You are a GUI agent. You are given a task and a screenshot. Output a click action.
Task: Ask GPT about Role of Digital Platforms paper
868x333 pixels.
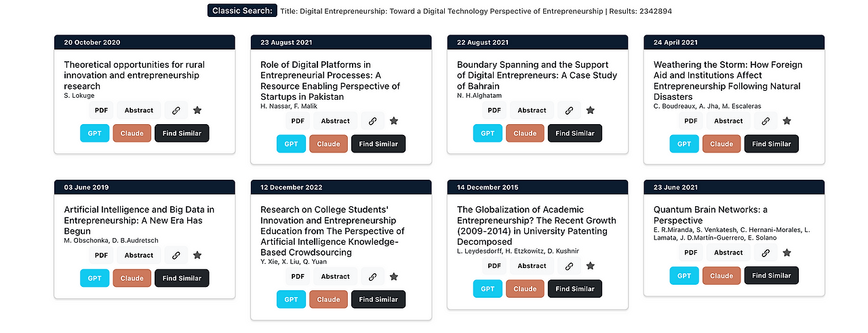coord(291,144)
